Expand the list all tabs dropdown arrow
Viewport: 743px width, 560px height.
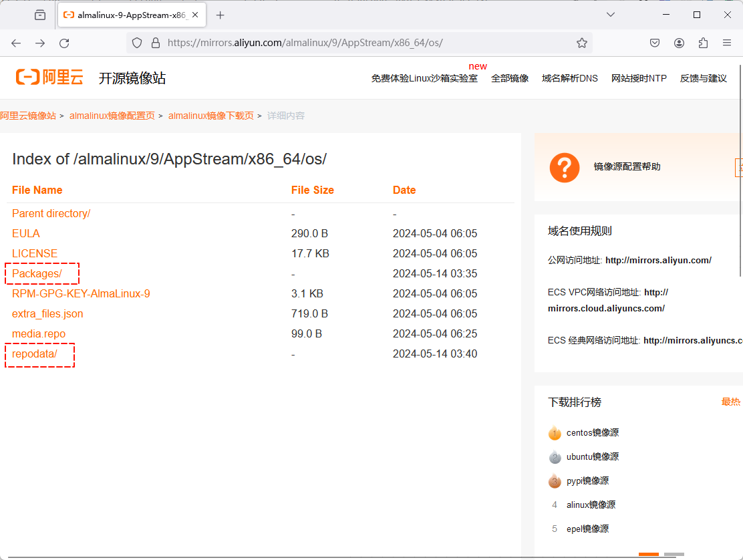(x=611, y=15)
